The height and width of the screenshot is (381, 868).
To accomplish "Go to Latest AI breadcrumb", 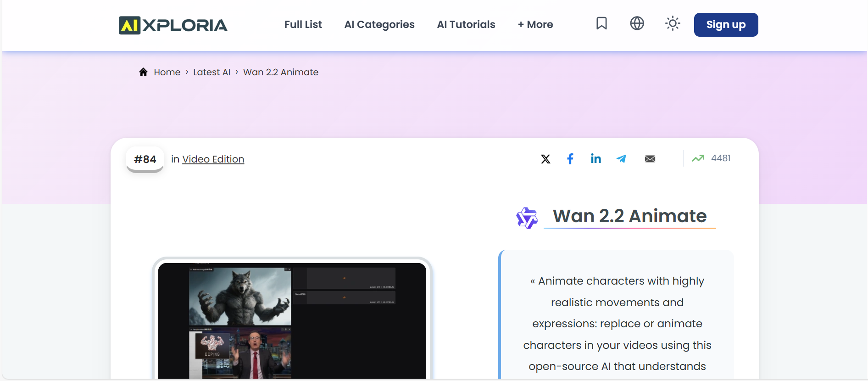I will pyautogui.click(x=211, y=72).
